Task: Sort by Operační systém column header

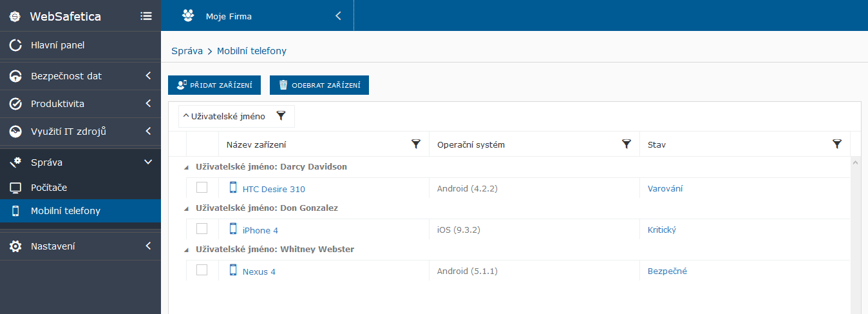Action: point(471,144)
